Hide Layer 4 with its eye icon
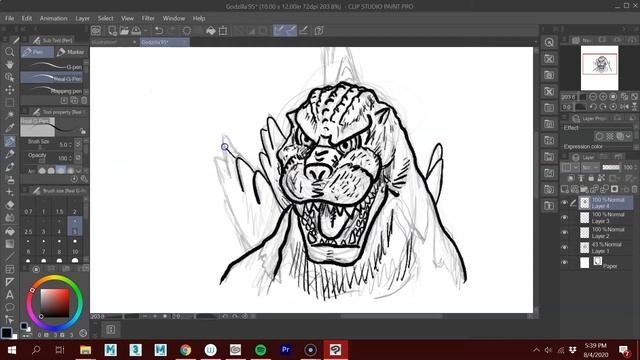 [x=564, y=202]
